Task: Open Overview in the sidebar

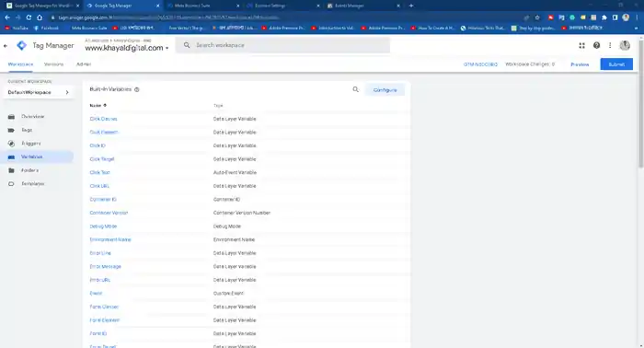Action: tap(33, 117)
